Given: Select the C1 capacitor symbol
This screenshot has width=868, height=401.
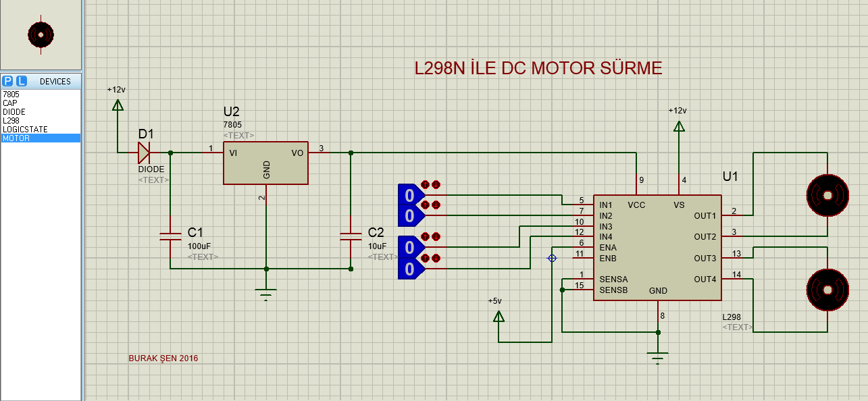Looking at the screenshot, I should click(x=170, y=236).
